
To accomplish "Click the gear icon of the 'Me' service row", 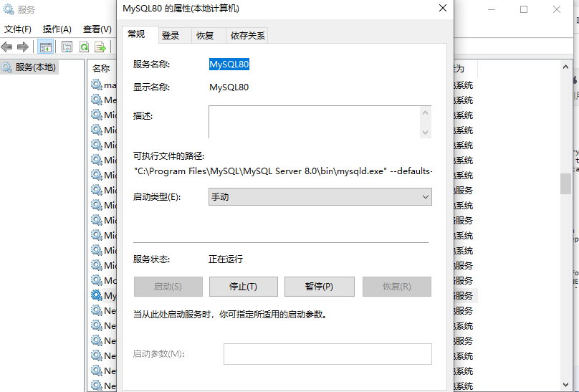I will click(97, 100).
